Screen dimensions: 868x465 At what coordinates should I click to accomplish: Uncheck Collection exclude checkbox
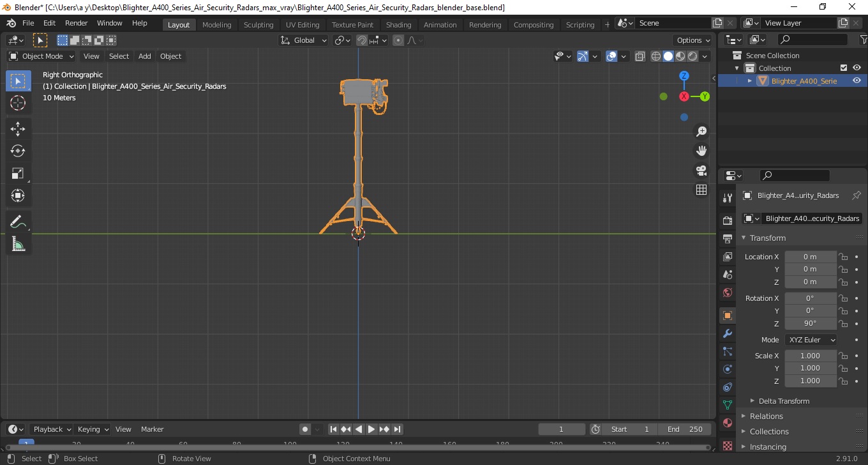click(x=844, y=68)
